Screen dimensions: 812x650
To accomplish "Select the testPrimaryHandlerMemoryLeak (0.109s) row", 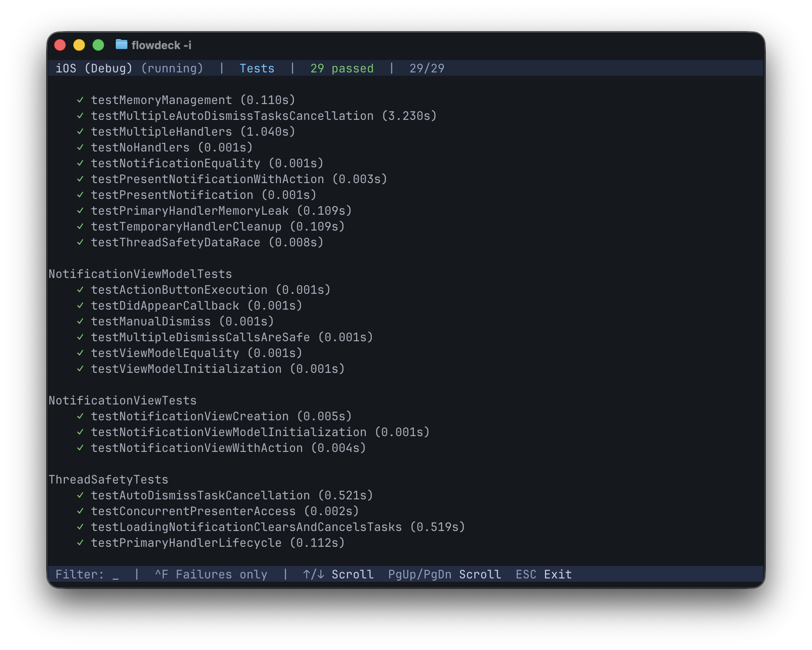I will click(x=214, y=211).
